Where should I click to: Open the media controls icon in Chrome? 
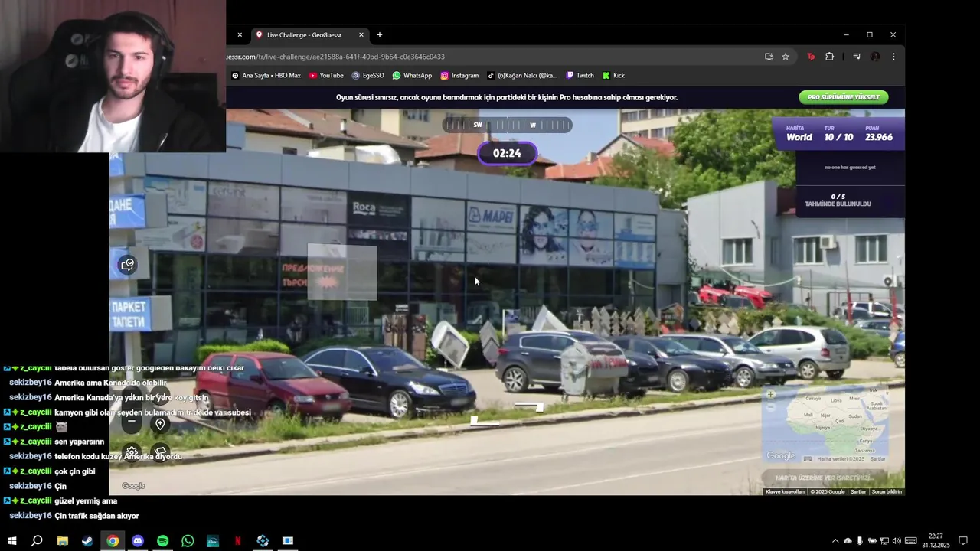click(857, 57)
